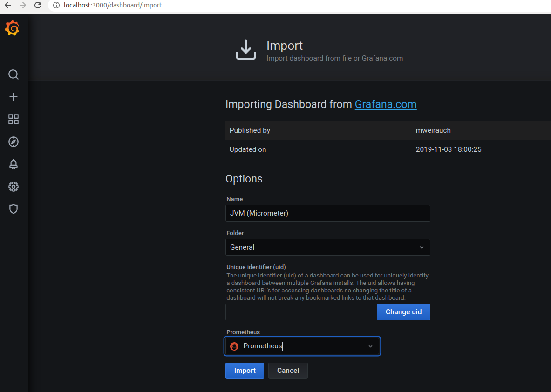The image size is (551, 392).
Task: Open the Configuration gear icon
Action: [x=14, y=187]
